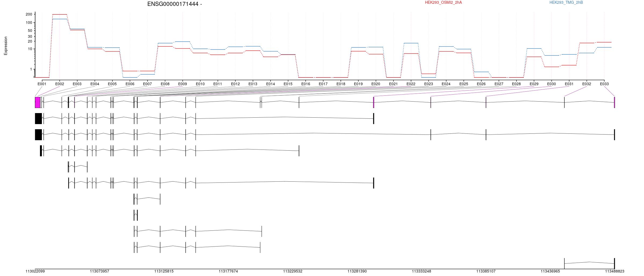The image size is (644, 276).
Task: Click genomic coordinate 113333248
Action: coord(422,271)
